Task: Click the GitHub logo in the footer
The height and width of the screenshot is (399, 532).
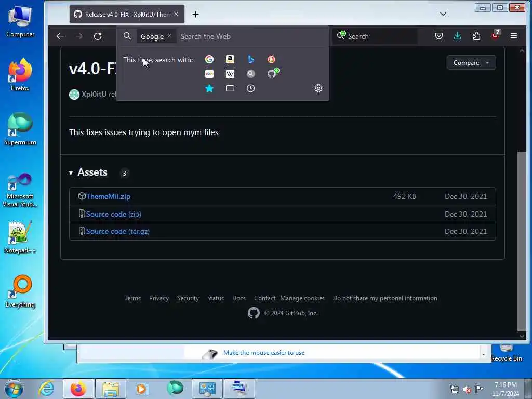Action: tap(254, 313)
